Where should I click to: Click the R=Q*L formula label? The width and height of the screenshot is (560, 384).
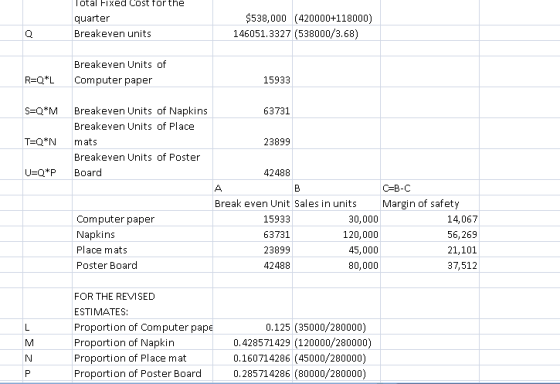coord(39,80)
